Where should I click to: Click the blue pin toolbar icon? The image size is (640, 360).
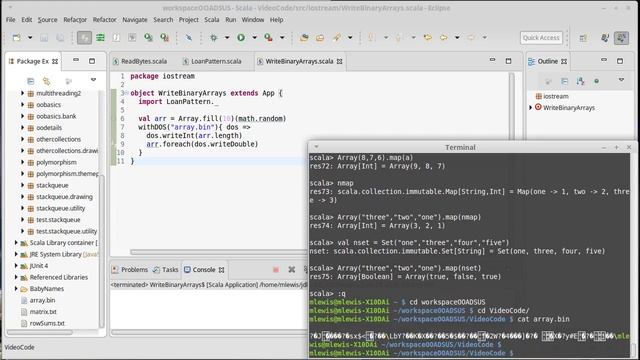(189, 38)
